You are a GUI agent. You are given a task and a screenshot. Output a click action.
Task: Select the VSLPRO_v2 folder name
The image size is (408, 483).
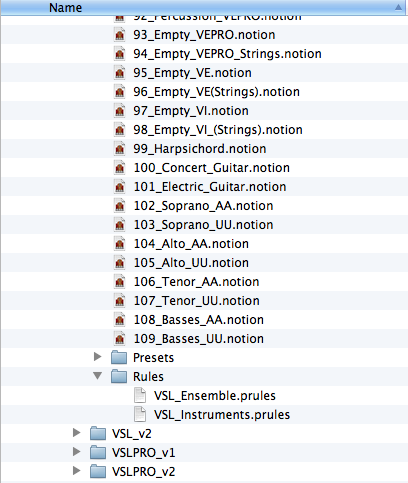[143, 472]
